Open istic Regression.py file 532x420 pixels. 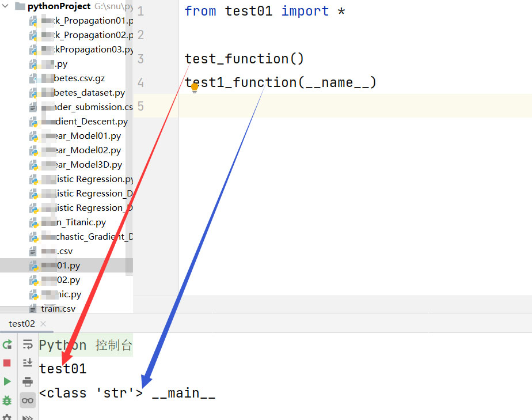pos(81,179)
